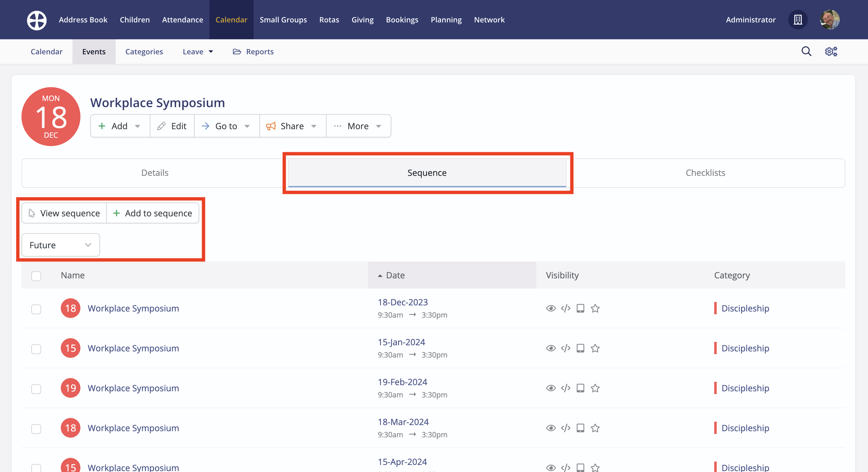This screenshot has height=472, width=868.
Task: Expand the Leave submenu dropdown
Action: pos(198,52)
